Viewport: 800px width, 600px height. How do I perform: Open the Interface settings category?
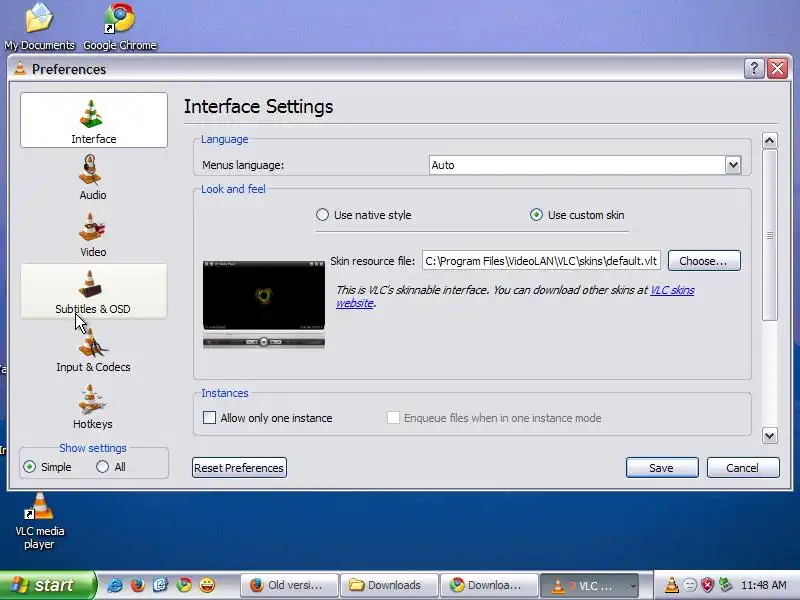[94, 120]
